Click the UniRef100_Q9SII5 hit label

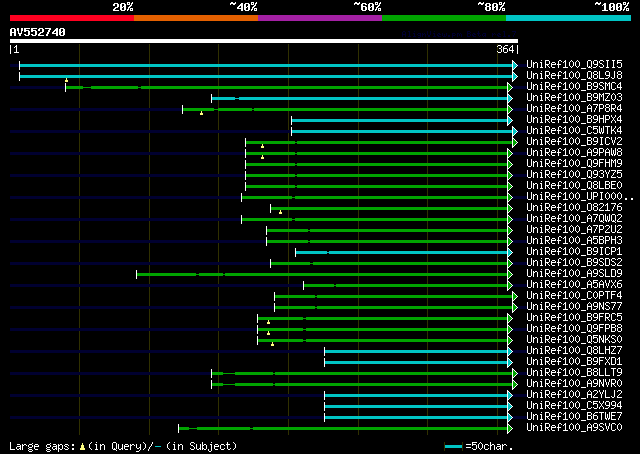tap(574, 65)
